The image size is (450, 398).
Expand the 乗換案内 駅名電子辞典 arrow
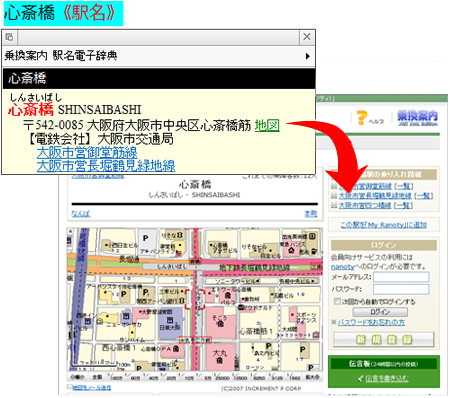[x=308, y=56]
